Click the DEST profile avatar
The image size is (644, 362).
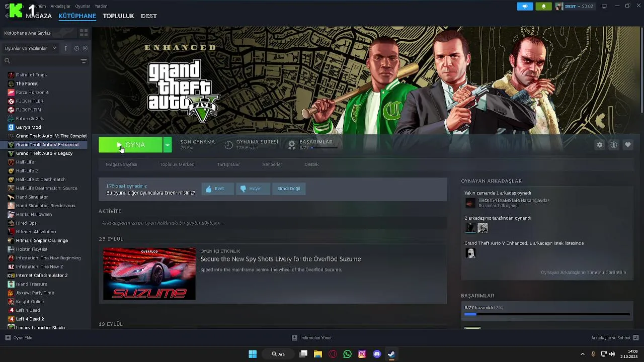pos(559,7)
